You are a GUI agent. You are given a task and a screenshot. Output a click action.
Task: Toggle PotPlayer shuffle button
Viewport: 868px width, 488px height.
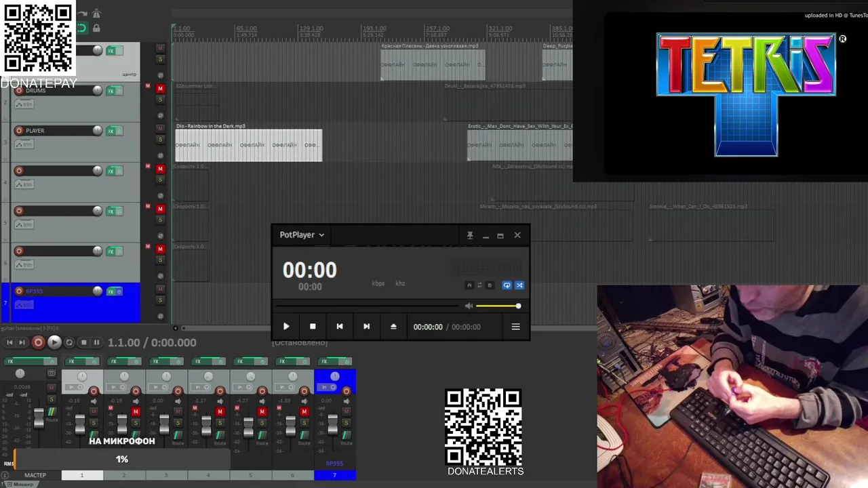coord(519,285)
